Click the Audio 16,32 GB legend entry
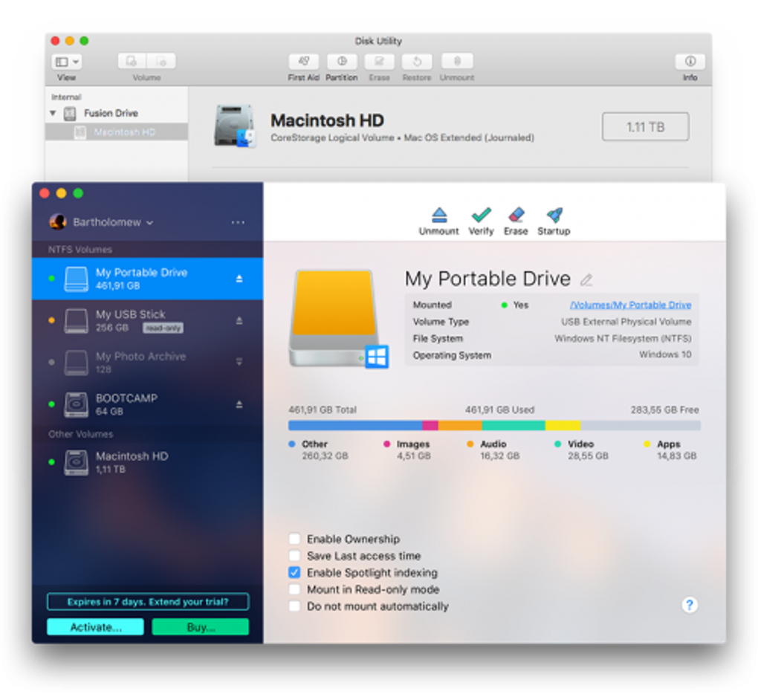Viewport: 758px width, 700px height. tap(493, 450)
